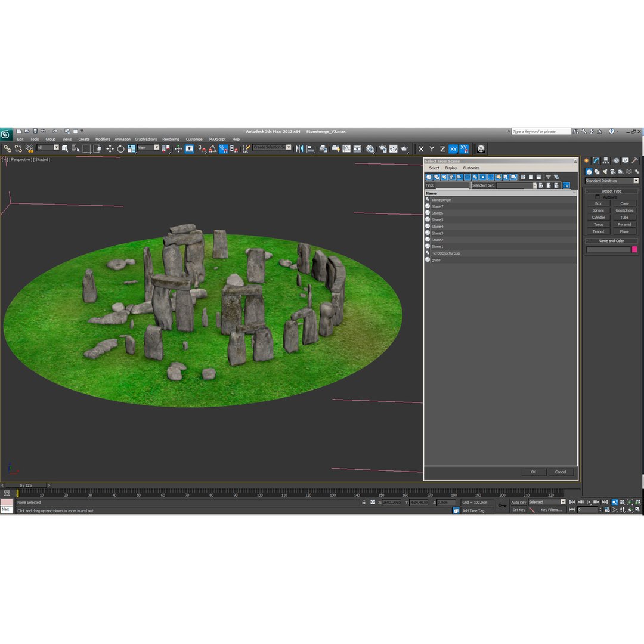Click the Undo arrow in title bar
Image resolution: width=644 pixels, height=644 pixels.
pyautogui.click(x=43, y=131)
